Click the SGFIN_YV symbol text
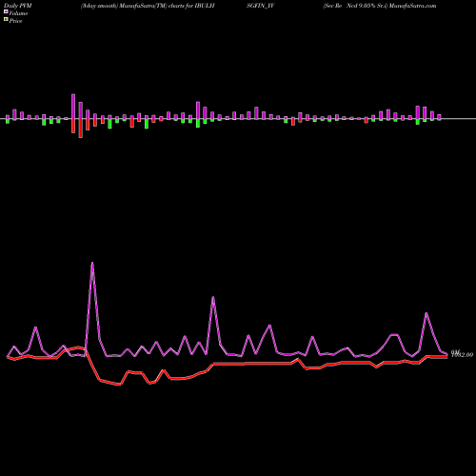 point(261,6)
